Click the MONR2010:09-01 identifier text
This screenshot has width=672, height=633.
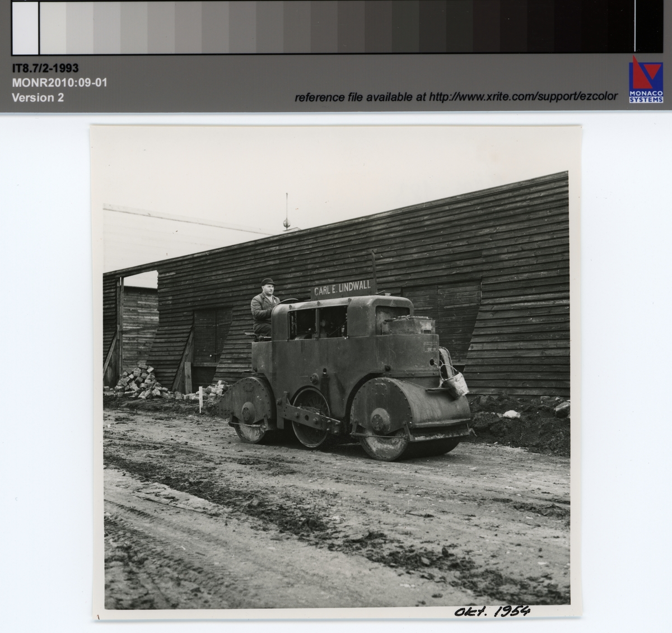pyautogui.click(x=59, y=83)
